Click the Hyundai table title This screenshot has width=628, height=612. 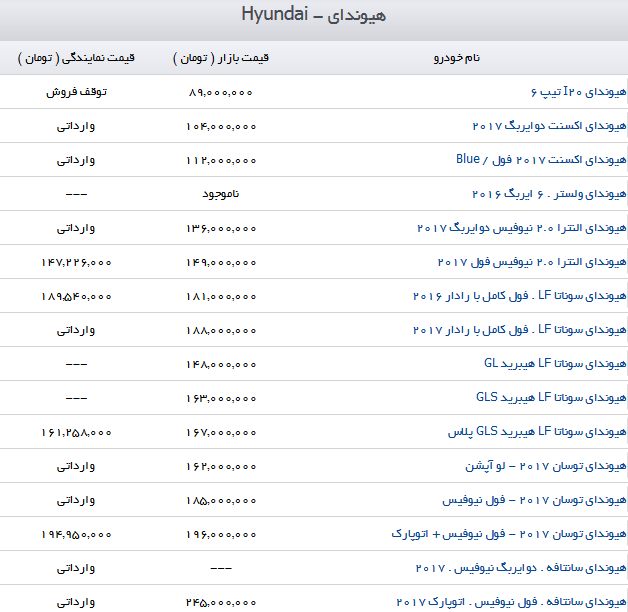314,15
